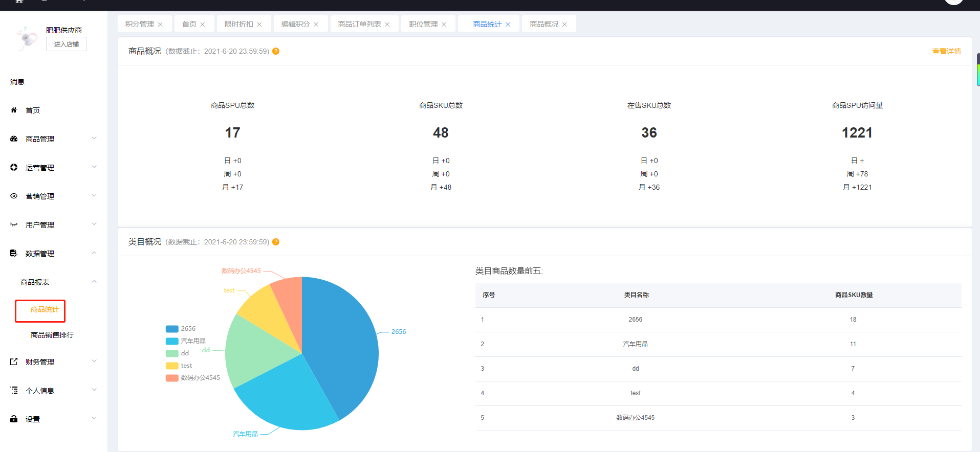Toggle the test legend entry

(x=179, y=366)
